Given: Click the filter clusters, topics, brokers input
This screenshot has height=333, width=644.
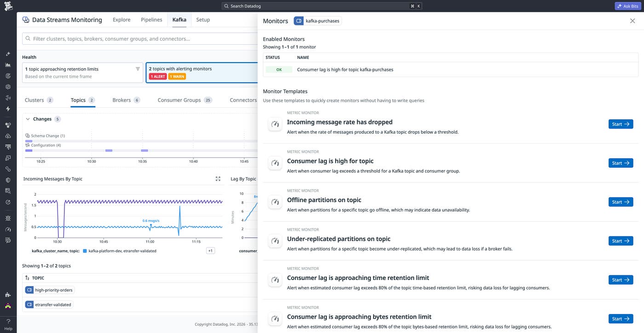Looking at the screenshot, I should [140, 39].
